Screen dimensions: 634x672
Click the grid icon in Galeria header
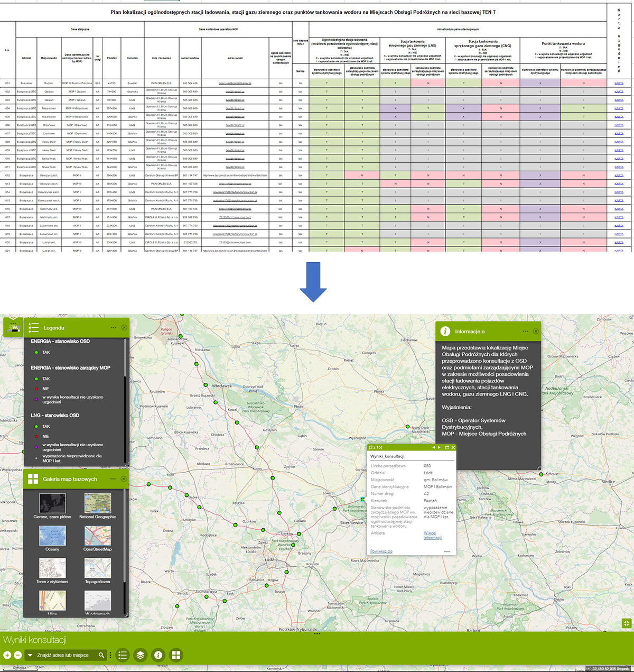pos(33,479)
